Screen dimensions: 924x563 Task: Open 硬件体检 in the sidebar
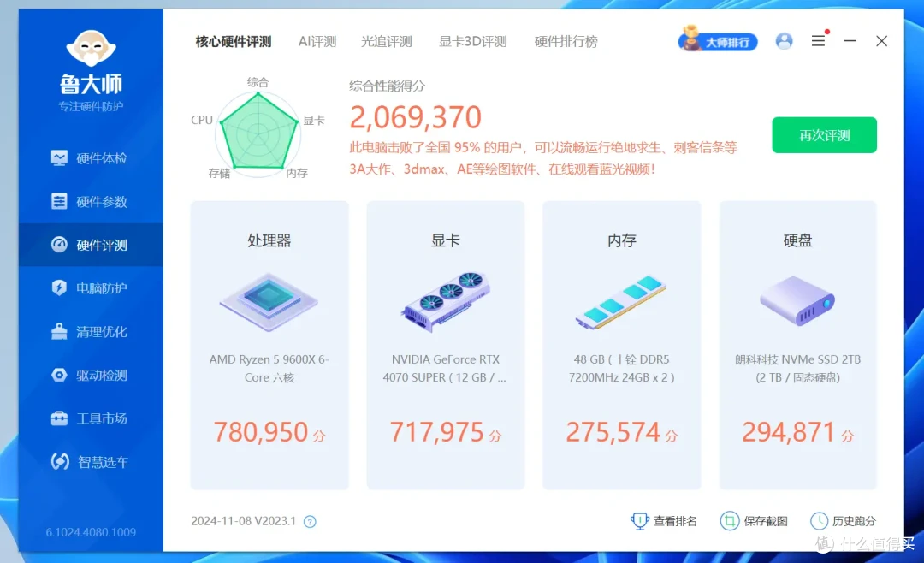[91, 158]
